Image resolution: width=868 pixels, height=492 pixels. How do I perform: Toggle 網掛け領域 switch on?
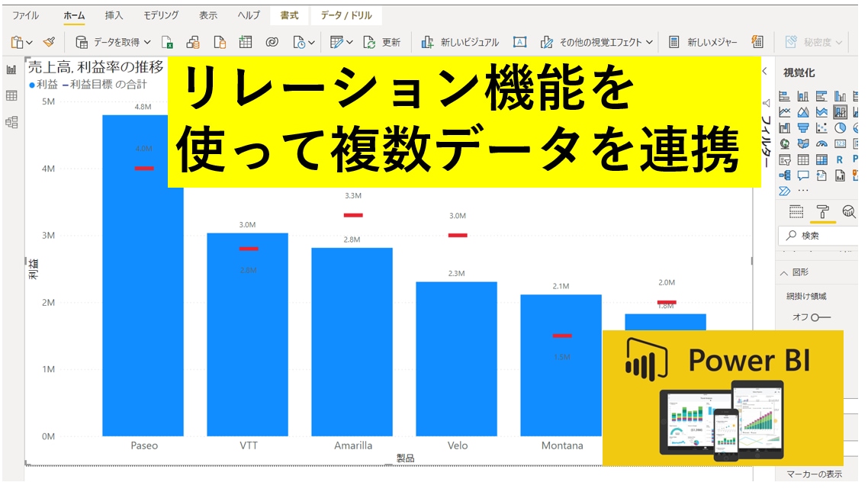pyautogui.click(x=820, y=317)
